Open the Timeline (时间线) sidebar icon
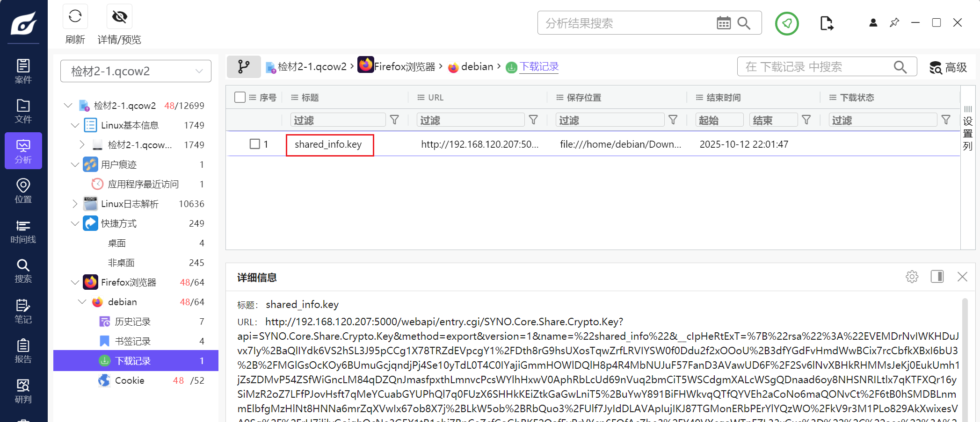This screenshot has height=422, width=980. (23, 232)
